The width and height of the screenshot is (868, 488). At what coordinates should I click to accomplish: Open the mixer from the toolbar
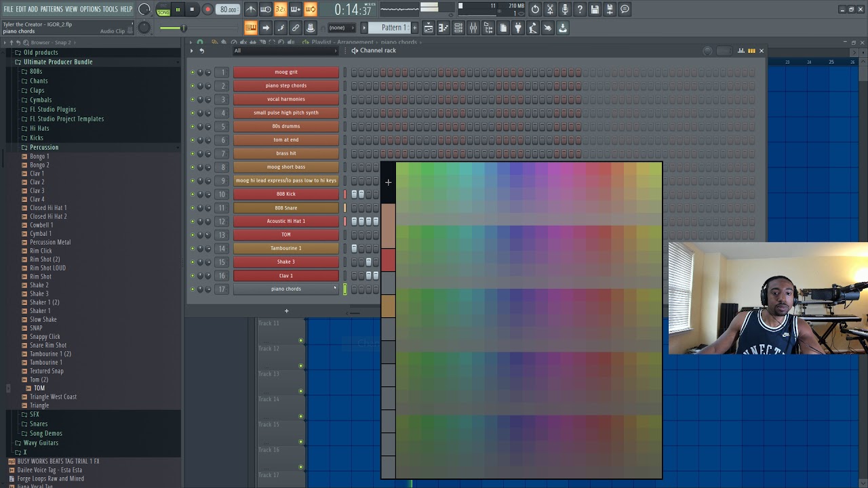tap(473, 28)
